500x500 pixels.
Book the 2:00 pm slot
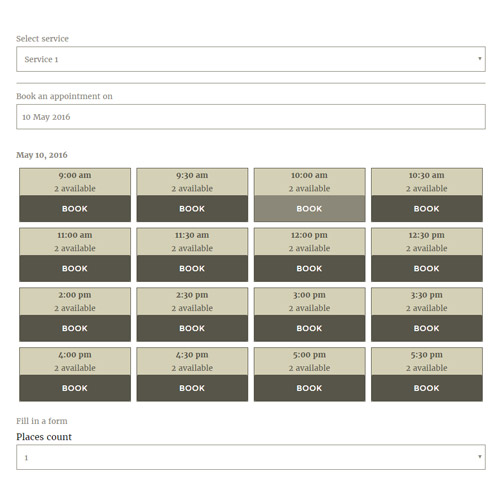75,328
